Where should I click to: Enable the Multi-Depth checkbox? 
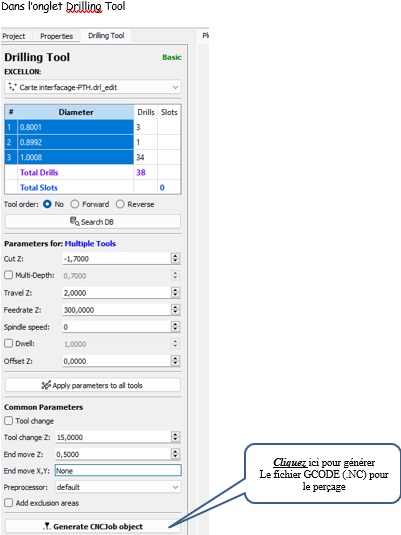(x=9, y=275)
